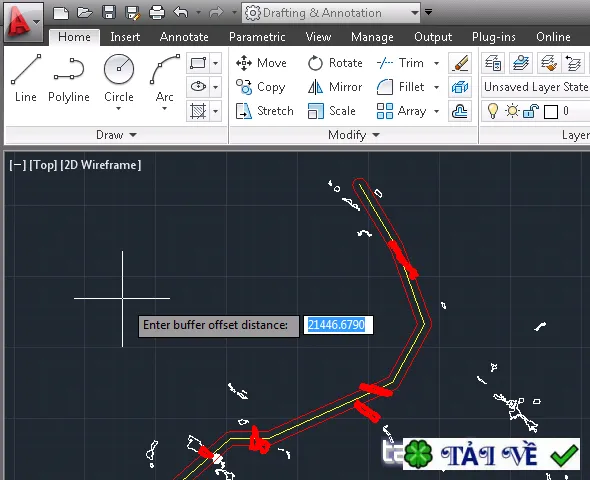The width and height of the screenshot is (590, 480).
Task: Click the [Top] view control label
Action: [43, 165]
